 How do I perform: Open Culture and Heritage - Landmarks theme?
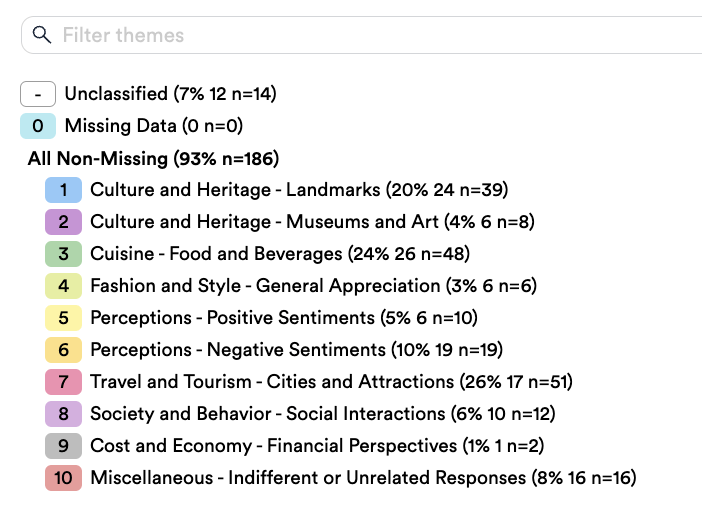coord(299,190)
